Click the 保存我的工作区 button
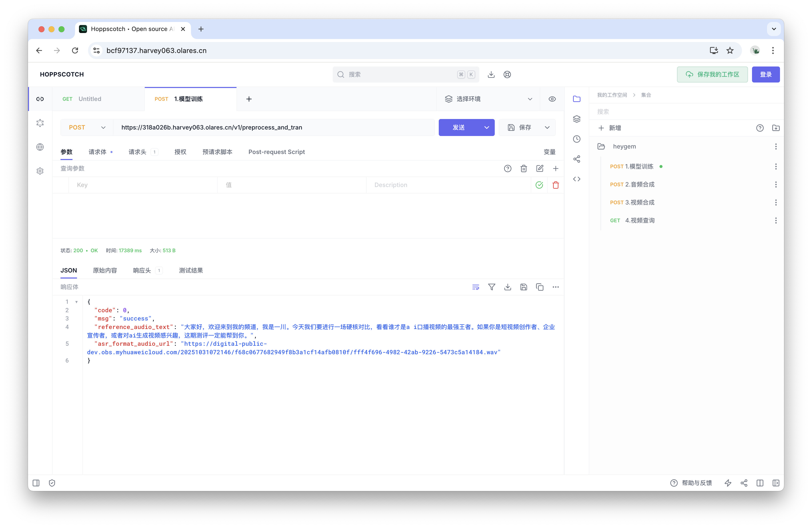 [712, 74]
